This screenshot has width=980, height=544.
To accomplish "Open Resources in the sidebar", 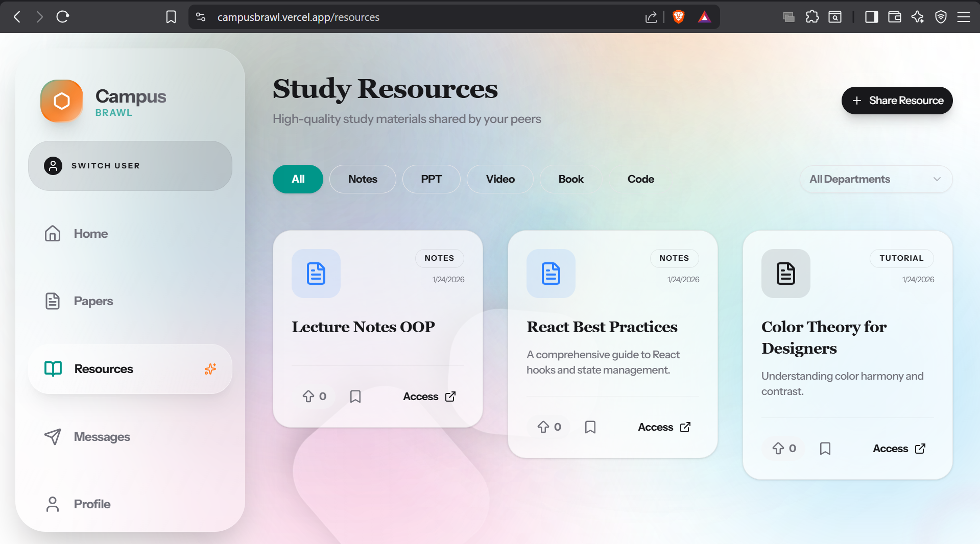I will pyautogui.click(x=130, y=369).
